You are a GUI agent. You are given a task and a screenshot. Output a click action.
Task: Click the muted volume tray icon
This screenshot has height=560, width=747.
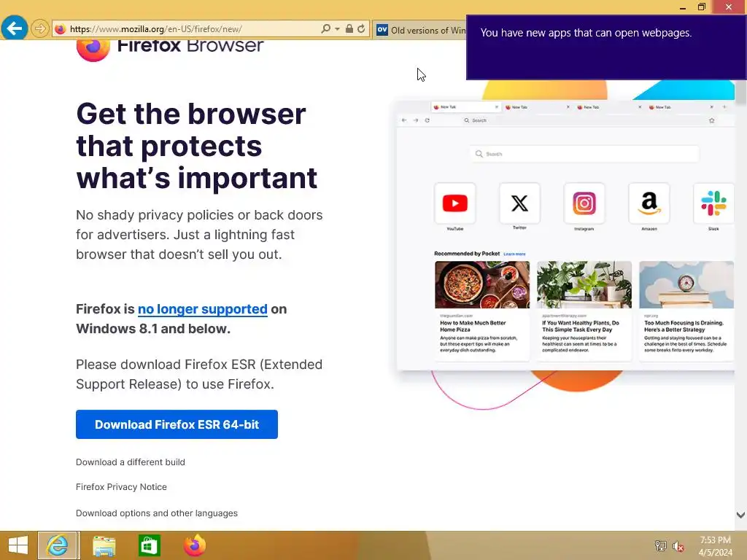678,546
